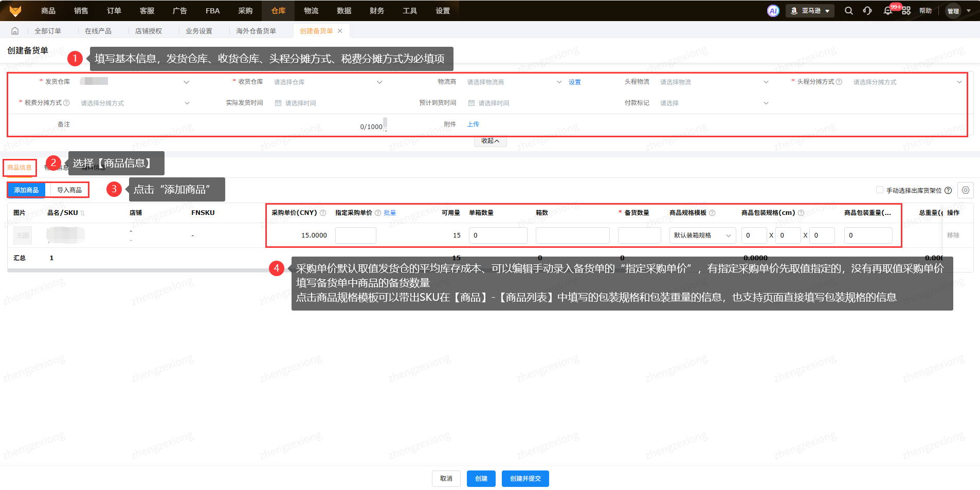The height and width of the screenshot is (490, 980).
Task: Switch to the 海外仓备货单 tab
Action: click(x=256, y=31)
